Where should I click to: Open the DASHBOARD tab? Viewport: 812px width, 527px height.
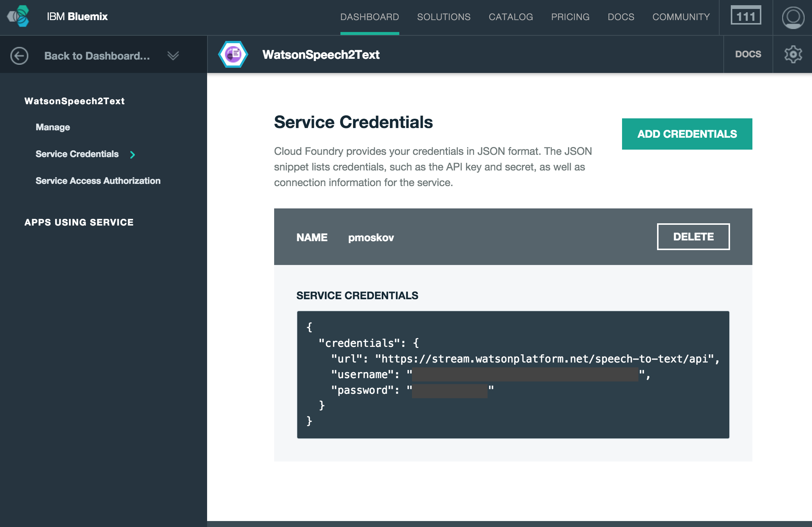369,17
